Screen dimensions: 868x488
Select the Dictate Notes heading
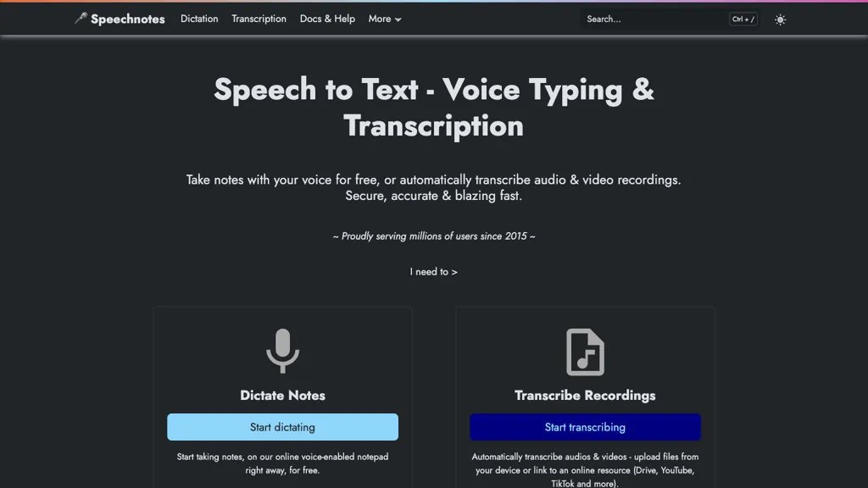click(x=282, y=396)
